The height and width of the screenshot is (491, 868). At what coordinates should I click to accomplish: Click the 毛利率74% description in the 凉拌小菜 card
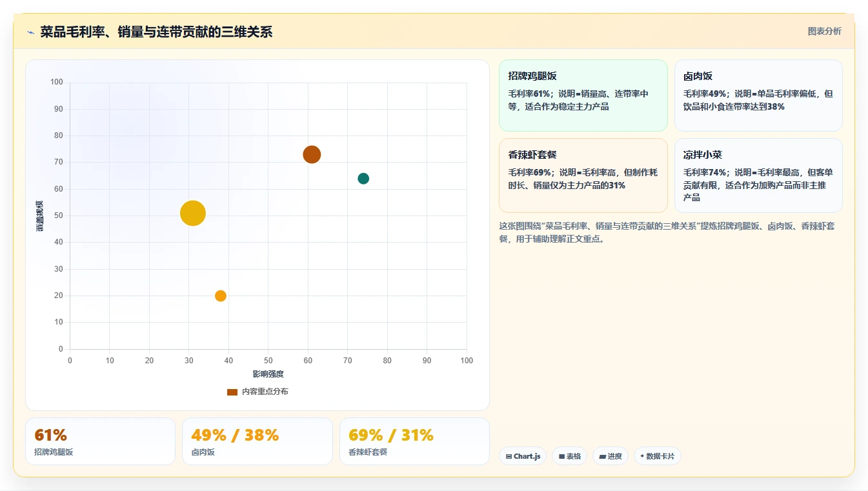click(758, 185)
